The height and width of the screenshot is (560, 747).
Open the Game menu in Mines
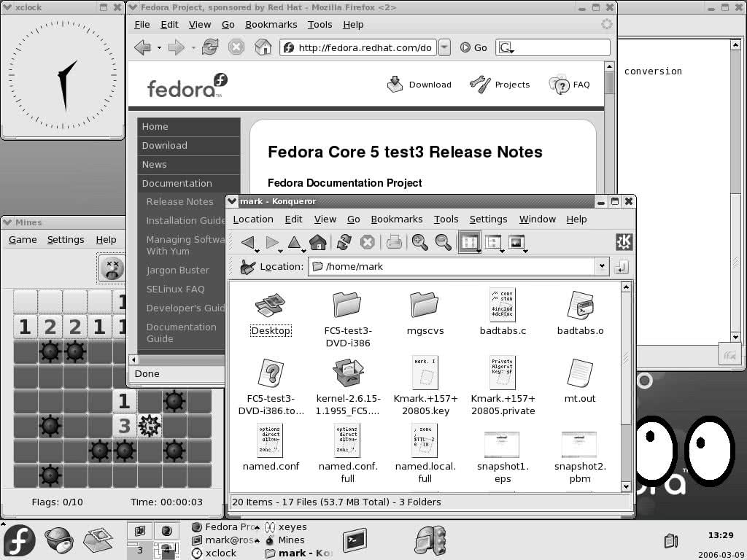tap(23, 239)
